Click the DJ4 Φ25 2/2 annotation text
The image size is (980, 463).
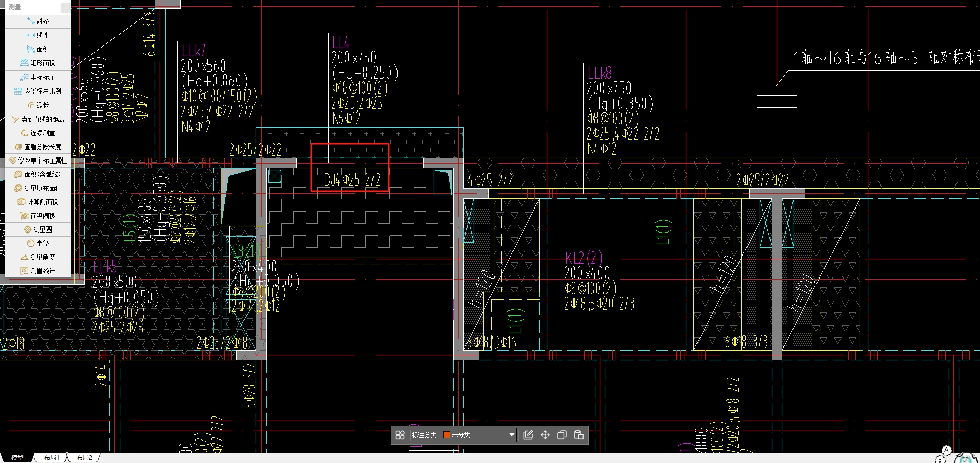(x=352, y=180)
